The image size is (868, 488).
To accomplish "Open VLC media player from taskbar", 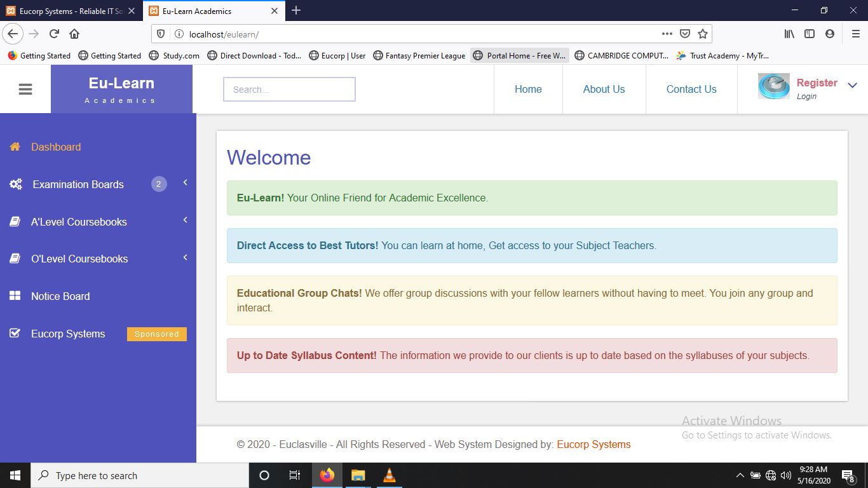I will tap(390, 475).
